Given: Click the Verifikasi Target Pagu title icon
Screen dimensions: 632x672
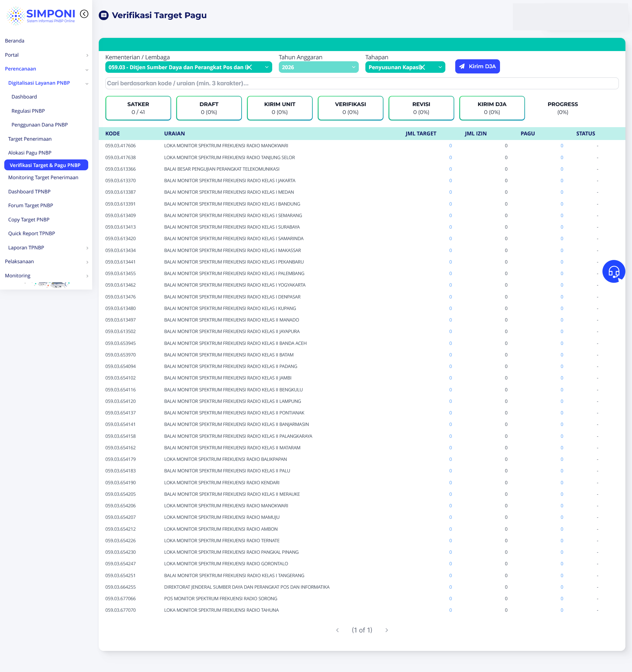Looking at the screenshot, I should click(104, 15).
